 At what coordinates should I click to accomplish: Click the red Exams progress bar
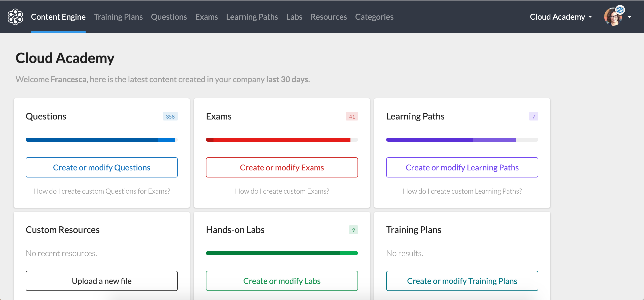(x=282, y=140)
